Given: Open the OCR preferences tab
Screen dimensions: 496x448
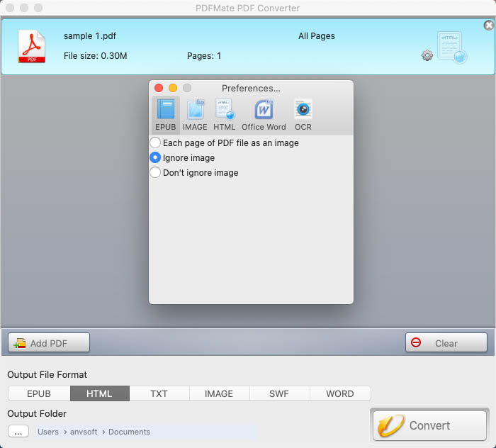Looking at the screenshot, I should coord(303,115).
